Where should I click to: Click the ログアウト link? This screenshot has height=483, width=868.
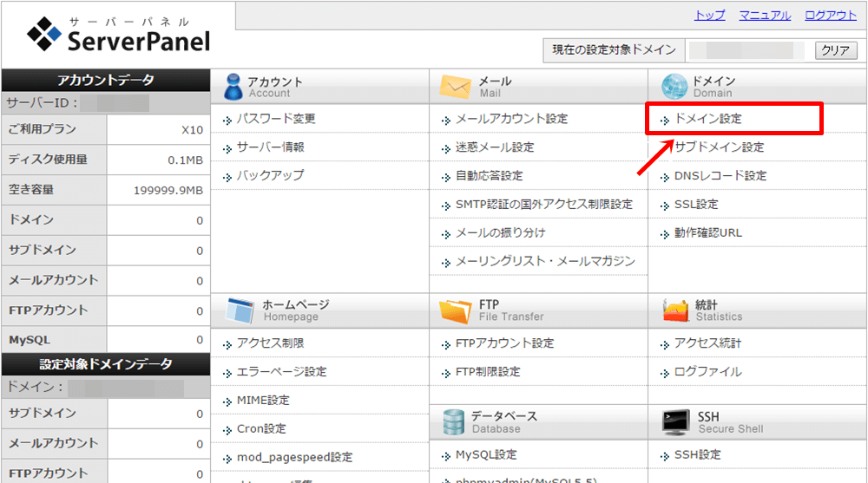click(x=831, y=15)
